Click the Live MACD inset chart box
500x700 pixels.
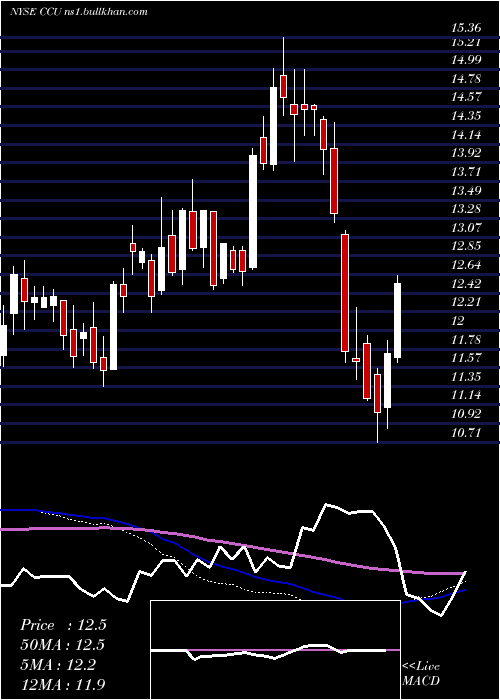[x=275, y=650]
